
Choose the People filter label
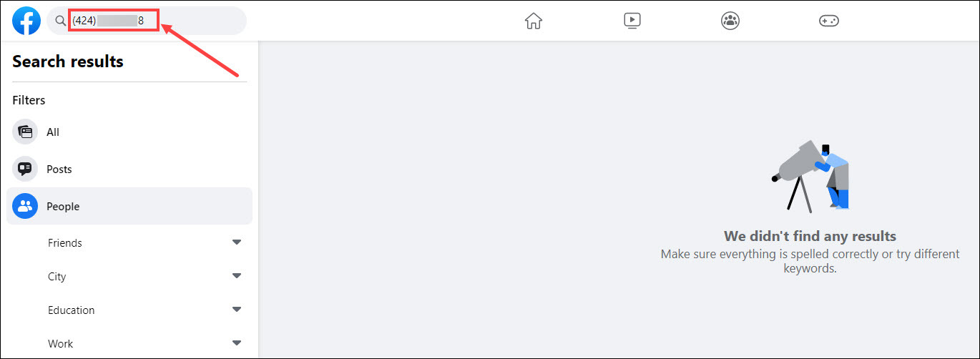[63, 207]
